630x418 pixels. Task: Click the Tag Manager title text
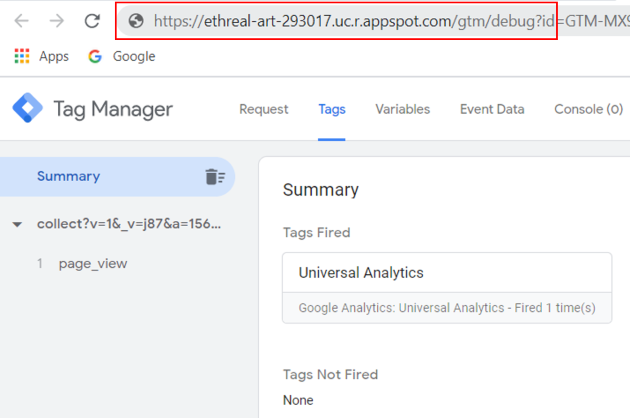[x=113, y=109]
